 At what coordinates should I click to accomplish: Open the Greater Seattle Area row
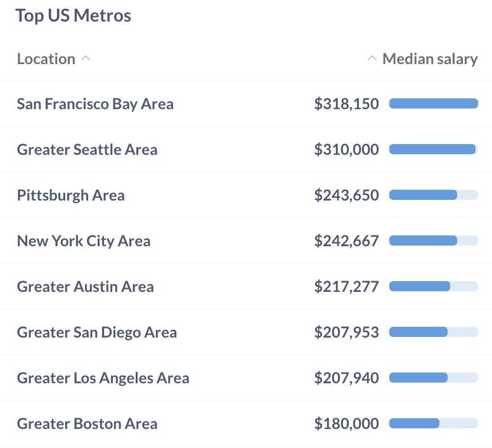tap(246, 149)
